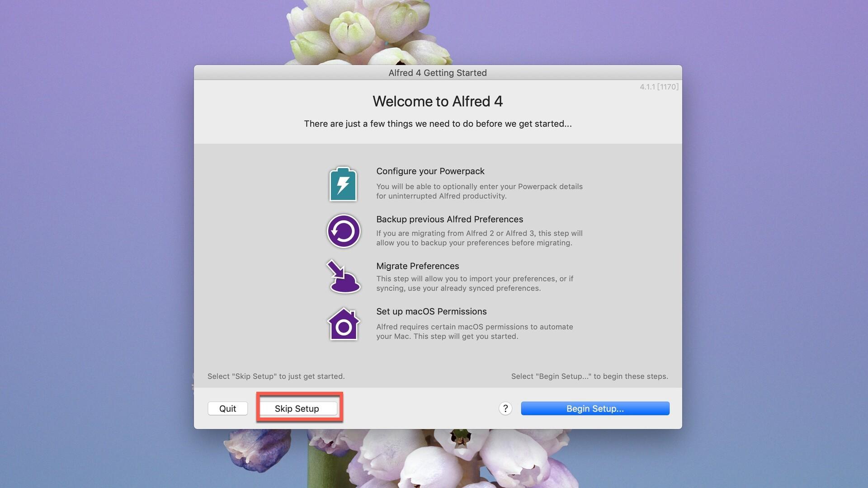Click the Alfred 4 Getting Started title bar
The image size is (868, 488).
point(437,73)
